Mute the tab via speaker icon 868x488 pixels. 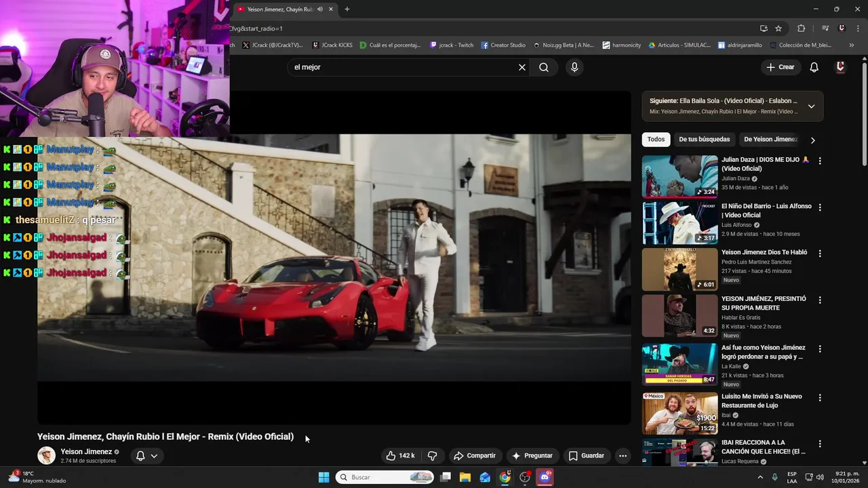coord(320,9)
